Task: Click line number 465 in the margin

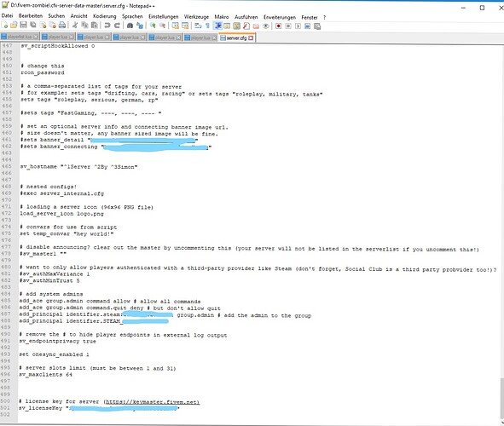Action: click(7, 166)
